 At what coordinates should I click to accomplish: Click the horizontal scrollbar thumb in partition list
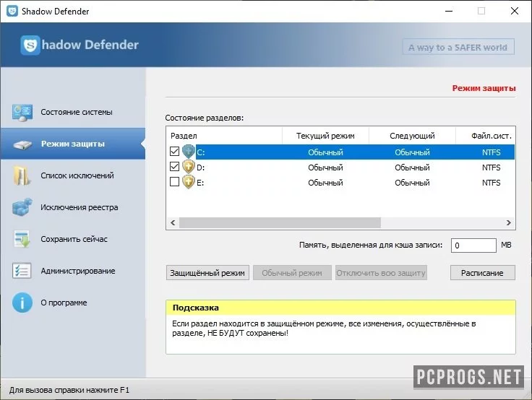[280, 222]
